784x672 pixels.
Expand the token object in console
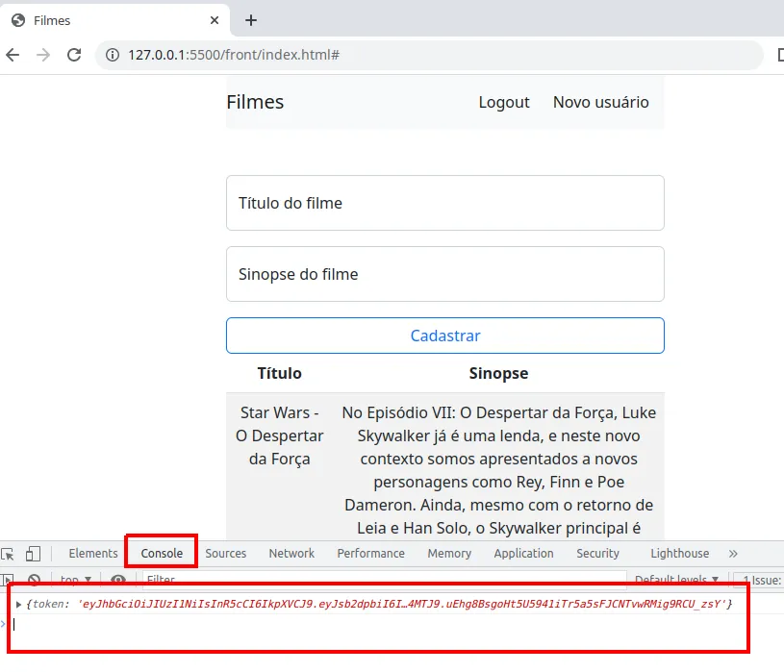tap(18, 605)
